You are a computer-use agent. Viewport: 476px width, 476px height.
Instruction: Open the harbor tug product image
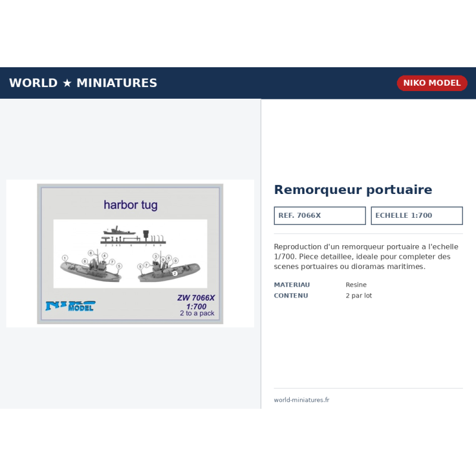point(130,253)
